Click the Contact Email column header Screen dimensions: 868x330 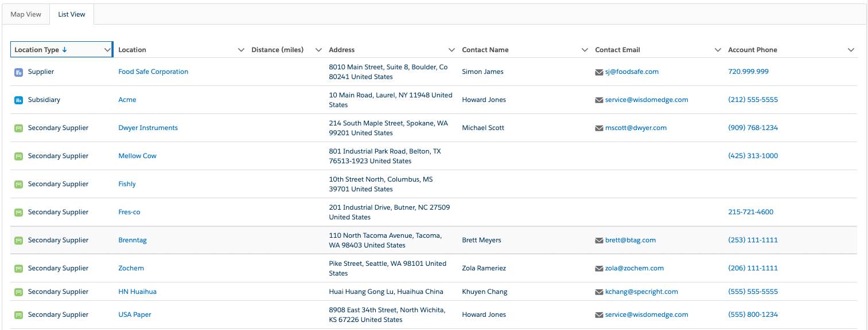pos(617,50)
